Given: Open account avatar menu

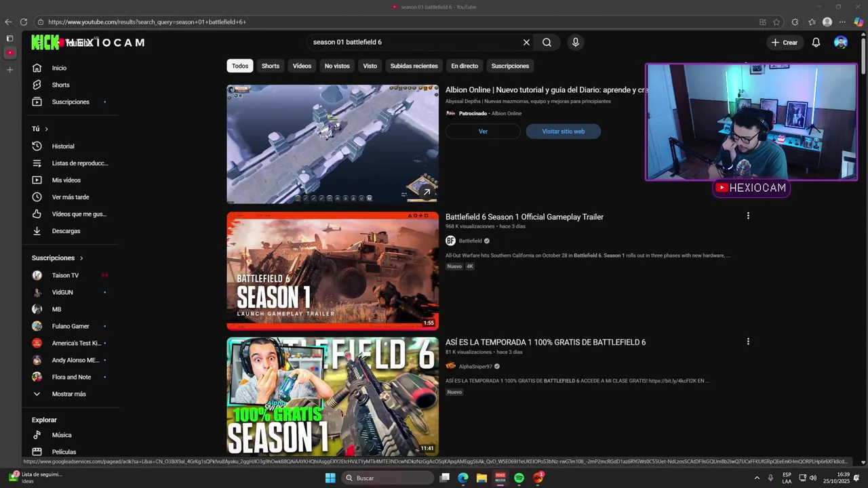Looking at the screenshot, I should tap(841, 42).
